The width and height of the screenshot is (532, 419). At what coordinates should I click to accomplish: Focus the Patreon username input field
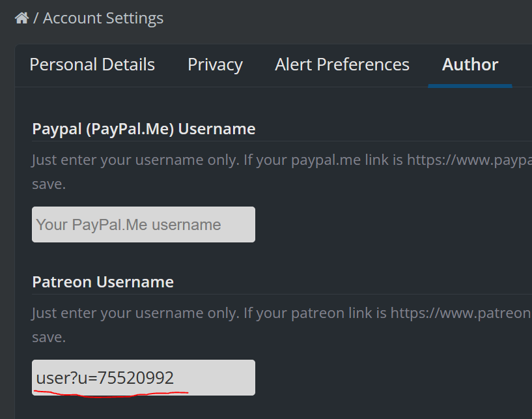(143, 377)
